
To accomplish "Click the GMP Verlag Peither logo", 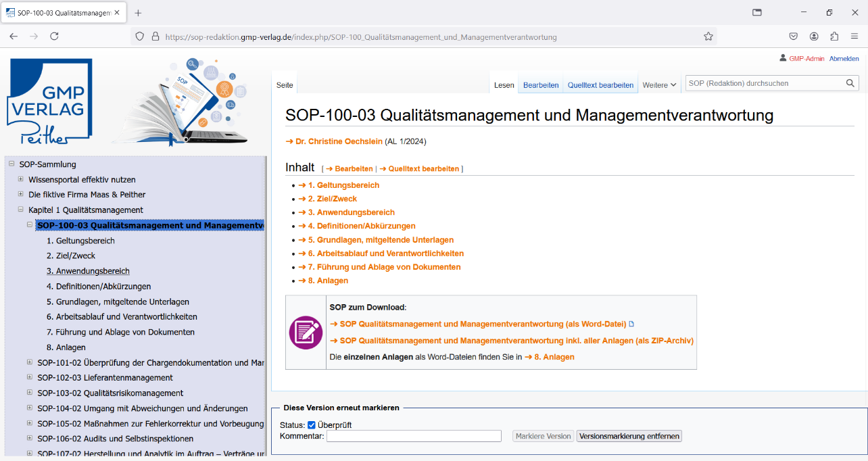I will pyautogui.click(x=49, y=101).
